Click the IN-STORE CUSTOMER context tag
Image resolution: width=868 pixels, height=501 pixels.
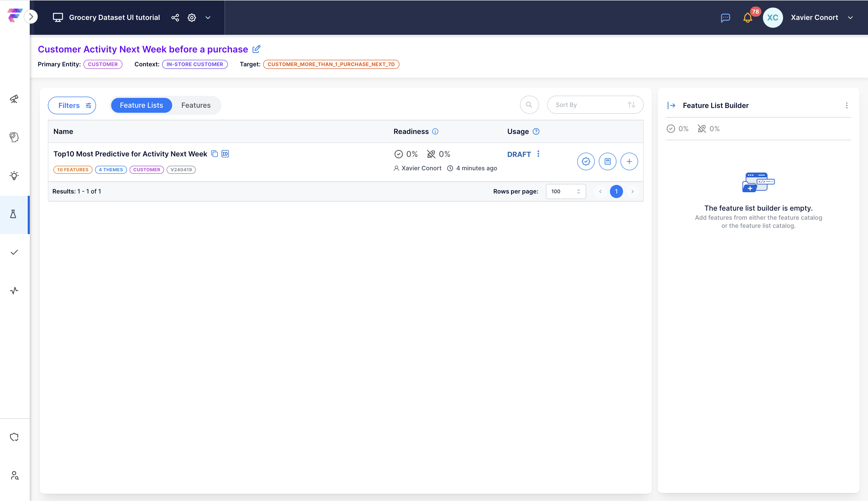(195, 64)
